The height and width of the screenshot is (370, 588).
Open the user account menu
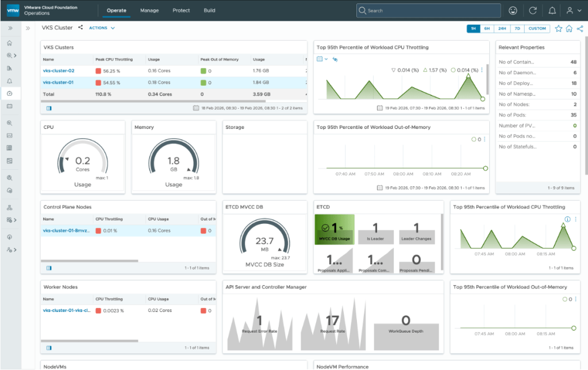click(x=574, y=10)
